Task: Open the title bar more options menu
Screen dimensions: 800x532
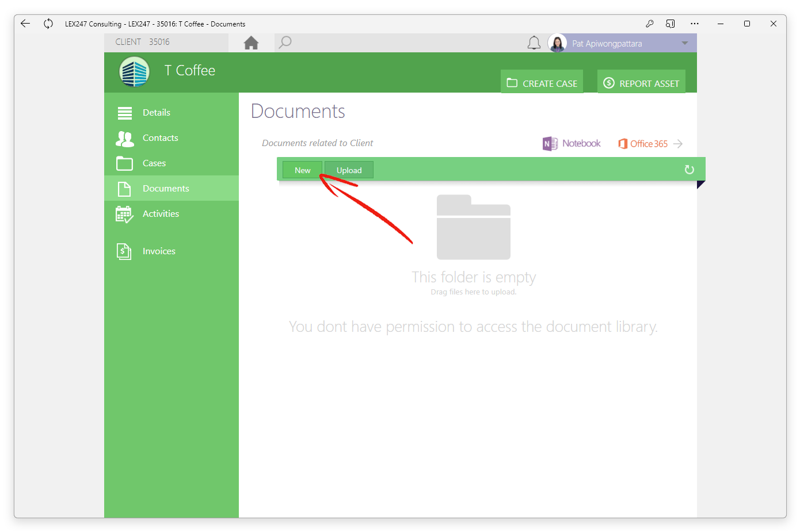Action: 695,24
